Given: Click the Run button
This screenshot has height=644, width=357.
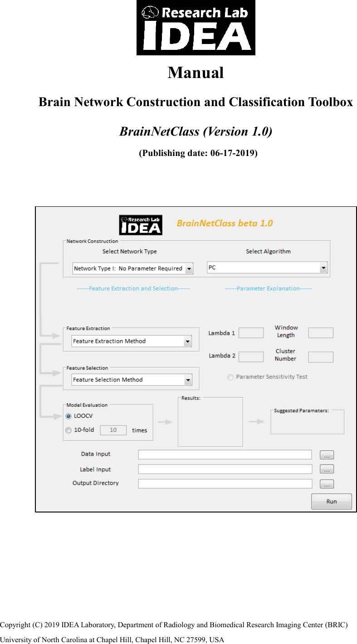Looking at the screenshot, I should (332, 502).
